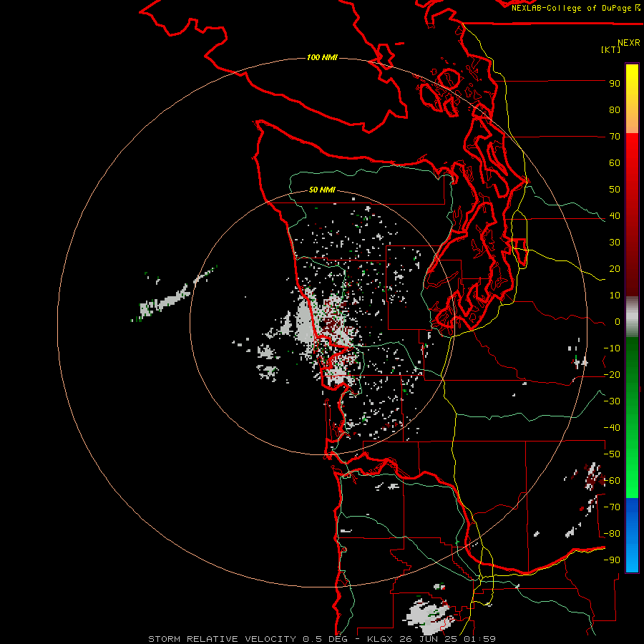The width and height of the screenshot is (644, 644).
Task: Click the -50 value on velocity scale
Action: pos(612,454)
